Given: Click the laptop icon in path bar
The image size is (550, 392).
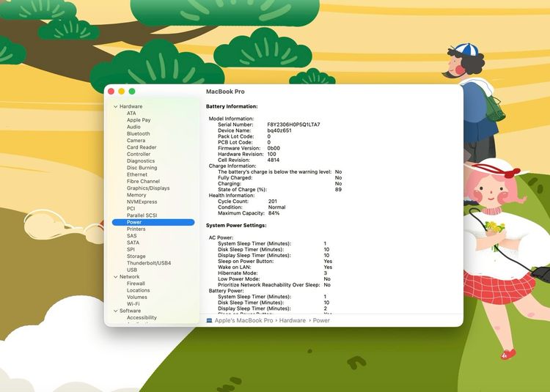Looking at the screenshot, I should 209,320.
